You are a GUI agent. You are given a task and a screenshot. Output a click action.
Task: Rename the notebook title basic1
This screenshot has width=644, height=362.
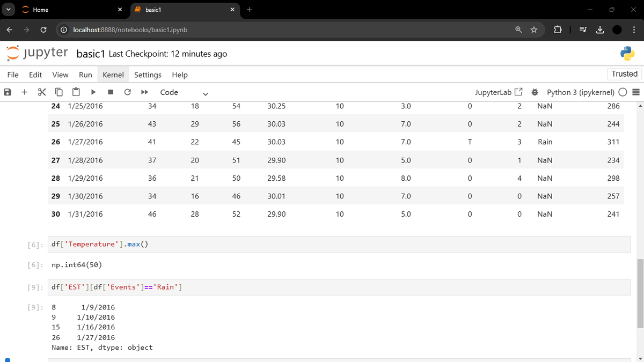click(91, 54)
